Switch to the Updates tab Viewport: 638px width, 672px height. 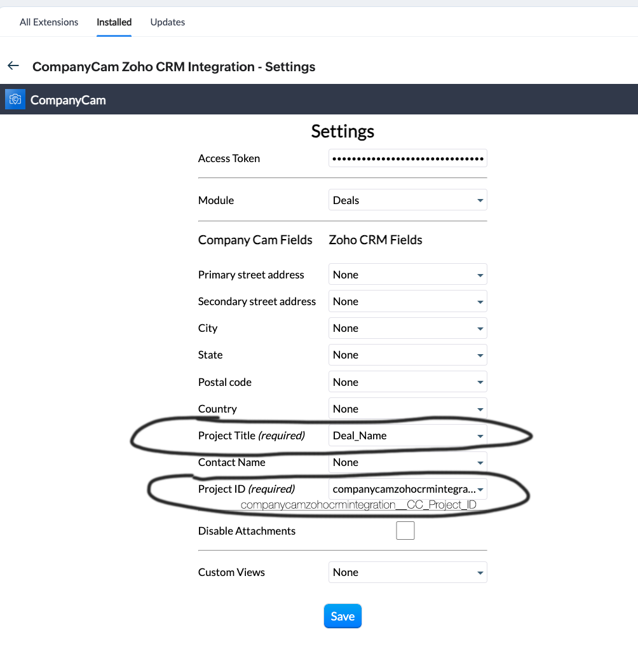[168, 22]
